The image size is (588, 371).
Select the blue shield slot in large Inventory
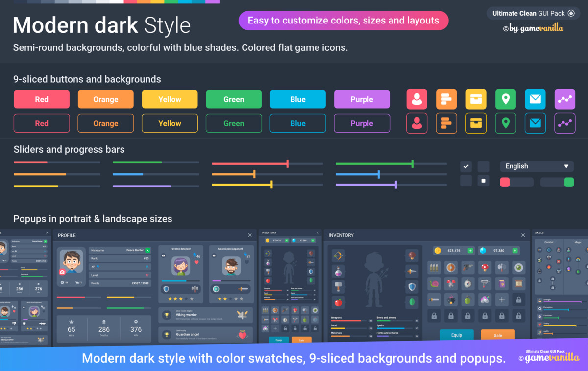[412, 286]
